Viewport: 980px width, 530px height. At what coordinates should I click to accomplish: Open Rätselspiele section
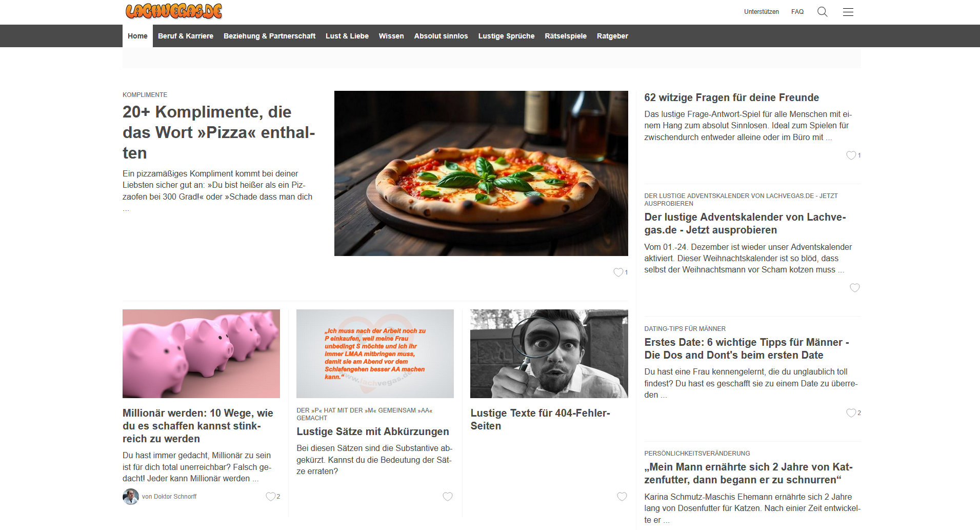[566, 36]
